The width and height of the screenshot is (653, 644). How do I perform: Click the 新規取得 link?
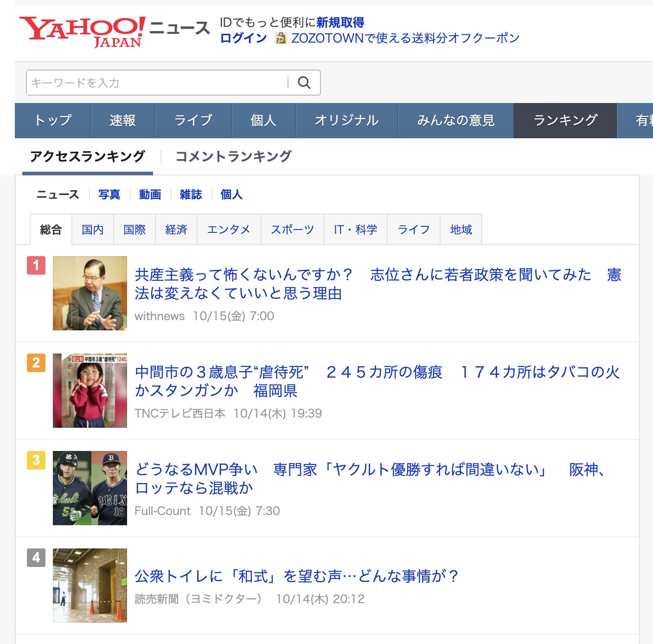tap(340, 22)
